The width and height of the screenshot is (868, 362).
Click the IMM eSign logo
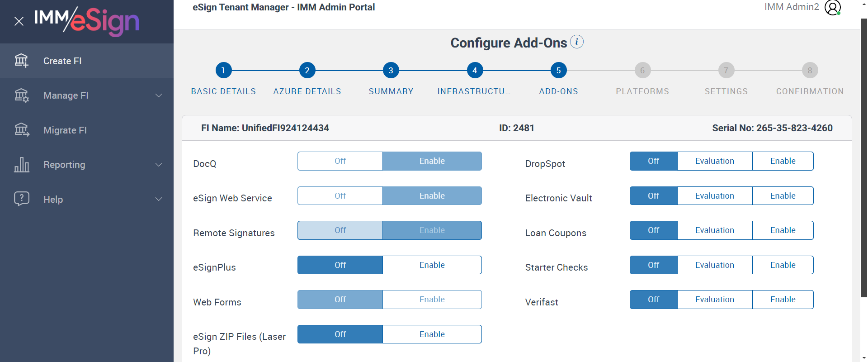tap(87, 20)
